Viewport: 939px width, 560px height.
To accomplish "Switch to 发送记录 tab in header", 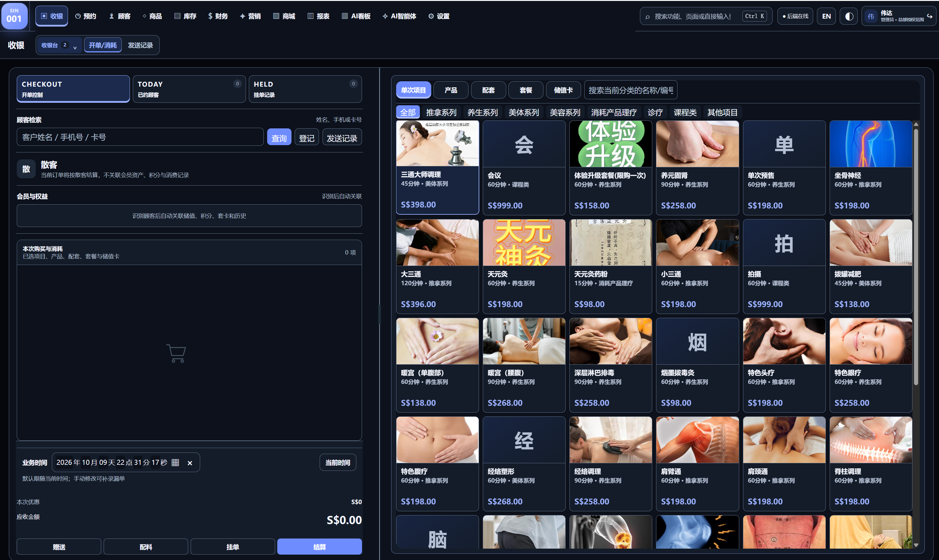I will [140, 45].
